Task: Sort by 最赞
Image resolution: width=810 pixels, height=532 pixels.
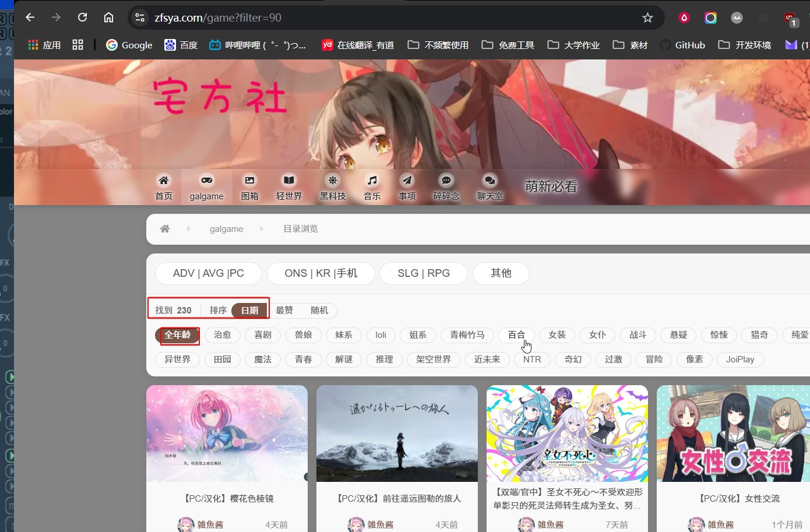Action: point(284,311)
